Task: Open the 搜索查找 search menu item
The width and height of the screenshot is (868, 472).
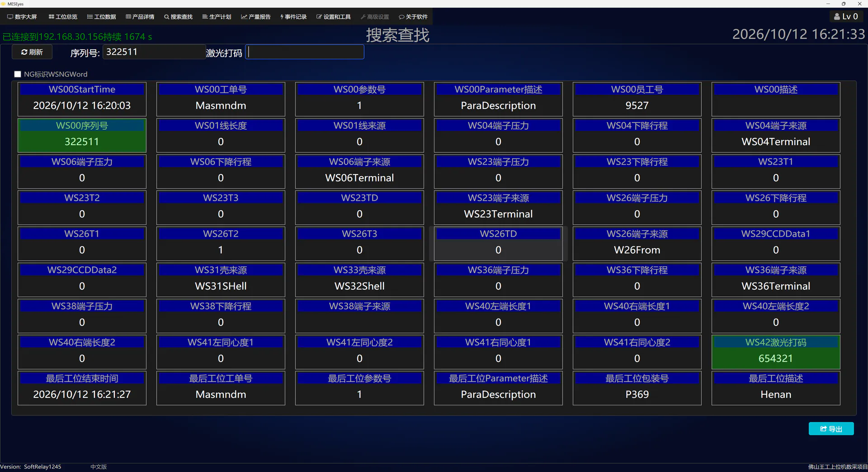Action: click(x=178, y=17)
